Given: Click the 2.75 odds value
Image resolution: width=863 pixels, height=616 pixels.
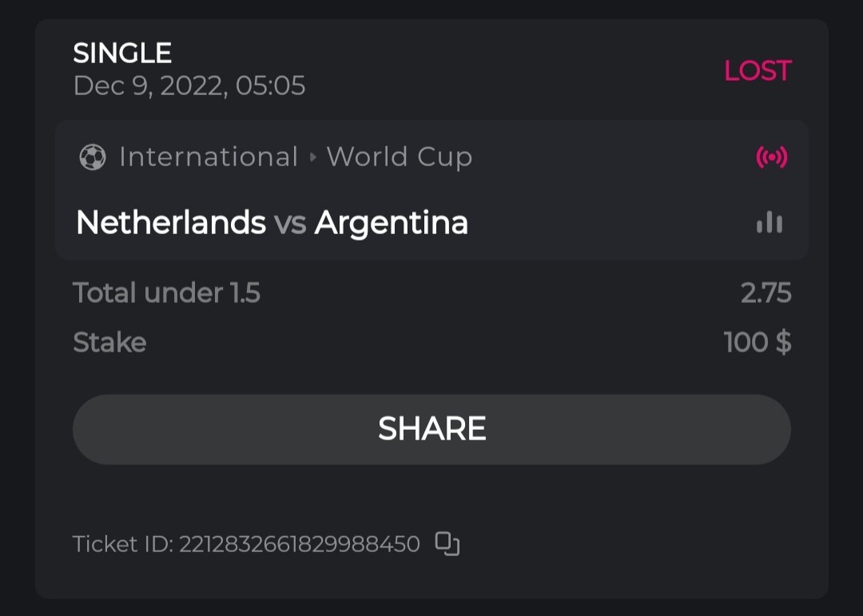Looking at the screenshot, I should [766, 293].
